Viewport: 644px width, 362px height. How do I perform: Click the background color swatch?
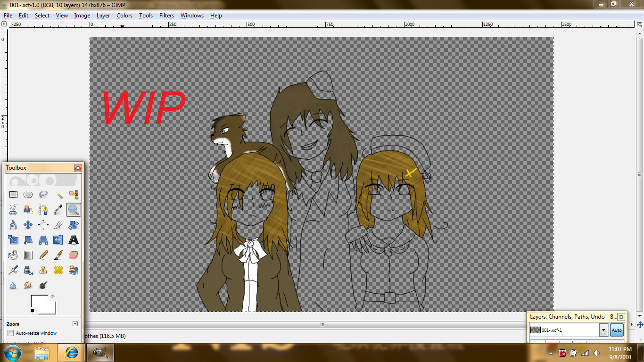pyautogui.click(x=51, y=311)
